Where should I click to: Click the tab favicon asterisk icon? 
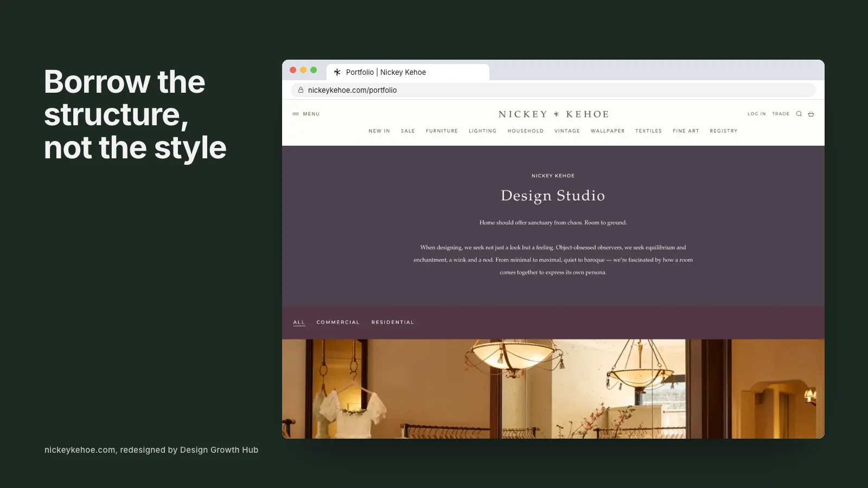pyautogui.click(x=337, y=72)
